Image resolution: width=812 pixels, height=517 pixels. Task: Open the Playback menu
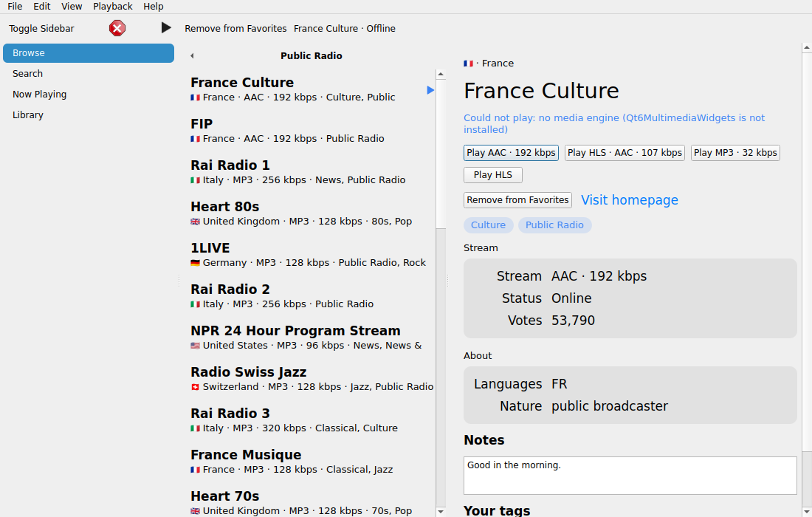pos(113,6)
